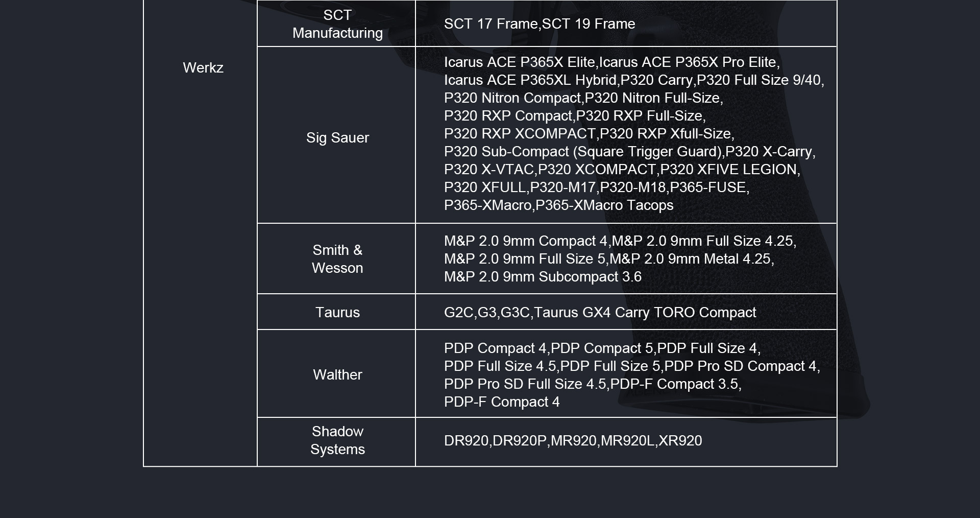Click M&P 2.0 9mm Metal 4.25

(x=691, y=259)
